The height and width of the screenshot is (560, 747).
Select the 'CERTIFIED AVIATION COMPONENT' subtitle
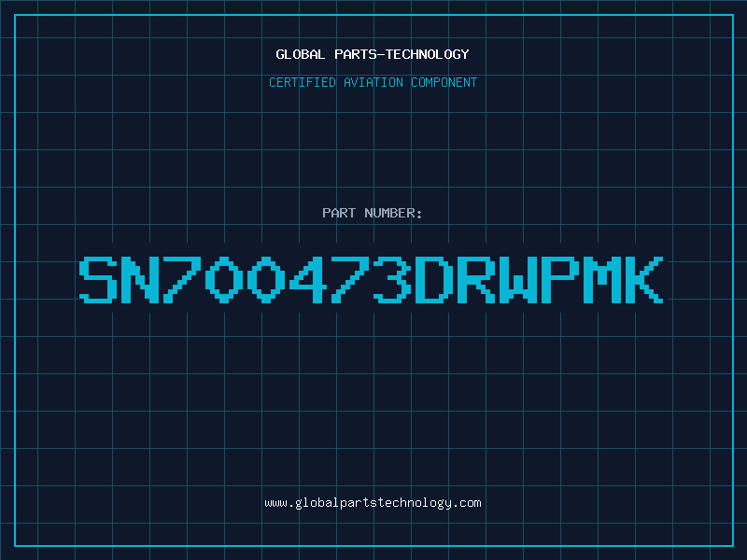click(373, 82)
